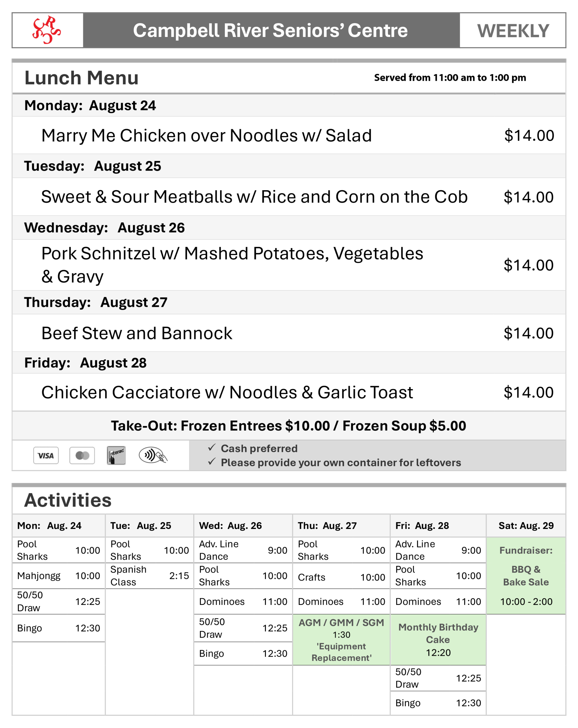Click Marry Me Chicken over Noodles entry

tap(206, 136)
